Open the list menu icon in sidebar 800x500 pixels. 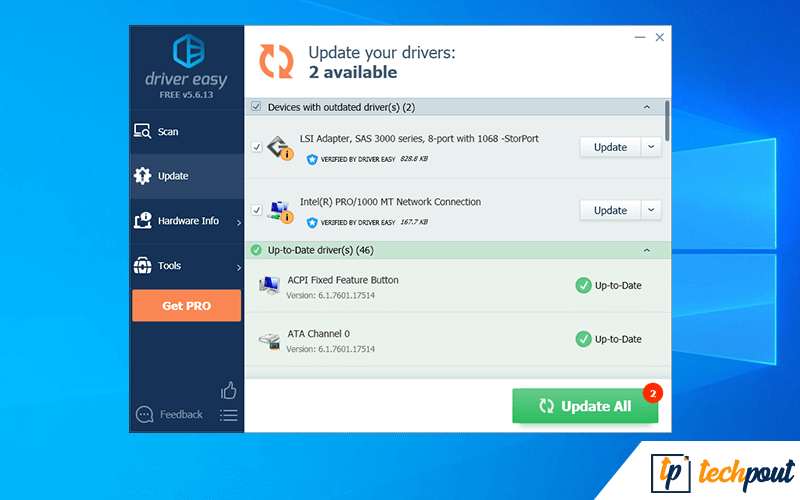[x=229, y=415]
